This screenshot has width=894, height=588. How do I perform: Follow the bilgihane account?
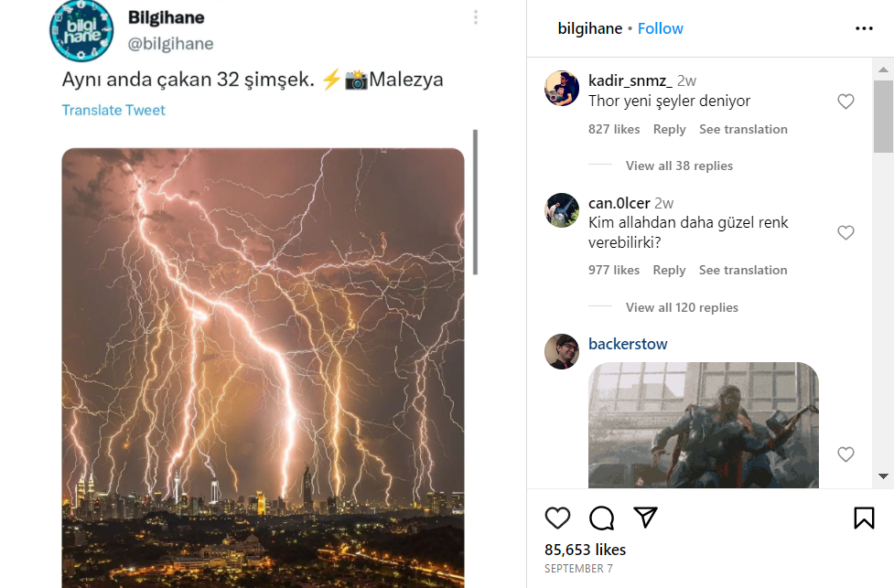tap(661, 28)
